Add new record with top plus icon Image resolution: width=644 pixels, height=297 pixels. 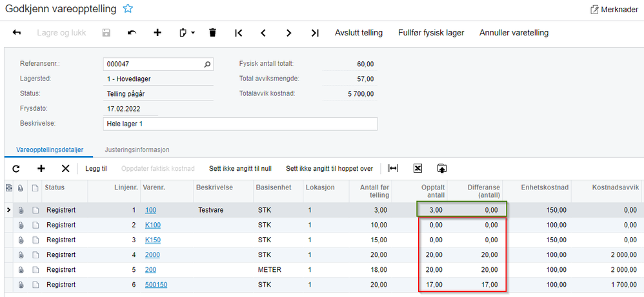(x=157, y=33)
